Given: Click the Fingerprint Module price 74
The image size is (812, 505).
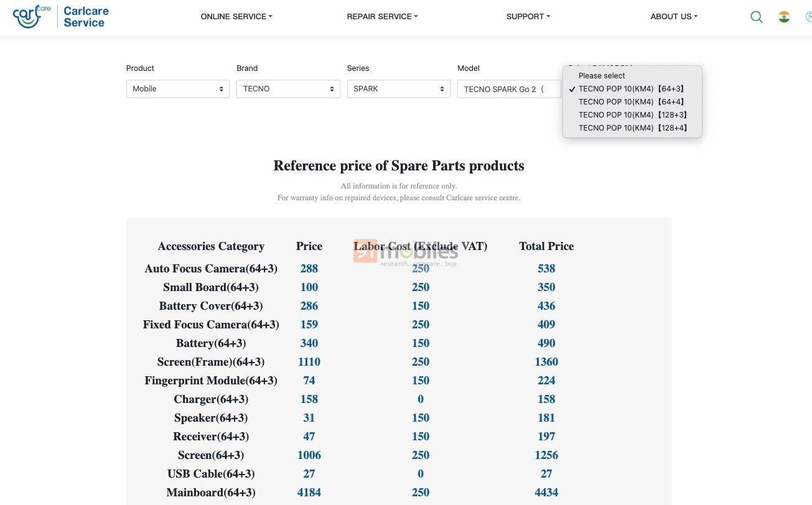Looking at the screenshot, I should point(309,381).
